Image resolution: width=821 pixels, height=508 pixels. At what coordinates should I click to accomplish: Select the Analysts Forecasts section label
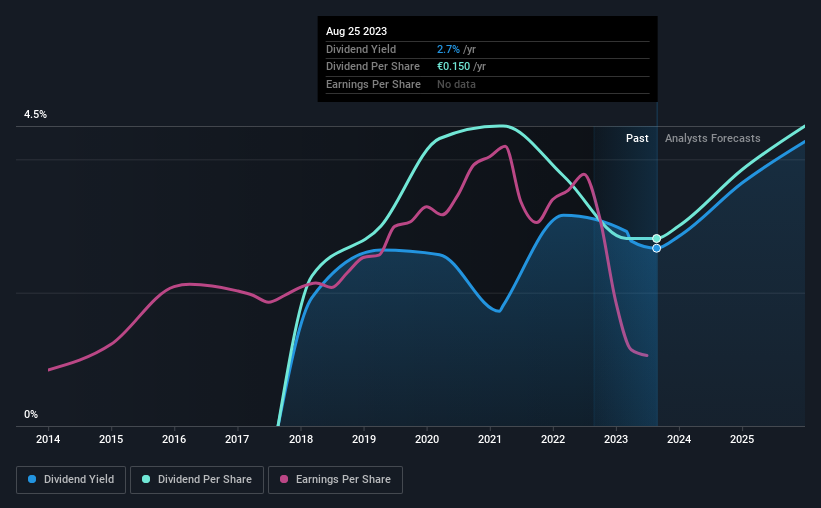712,138
